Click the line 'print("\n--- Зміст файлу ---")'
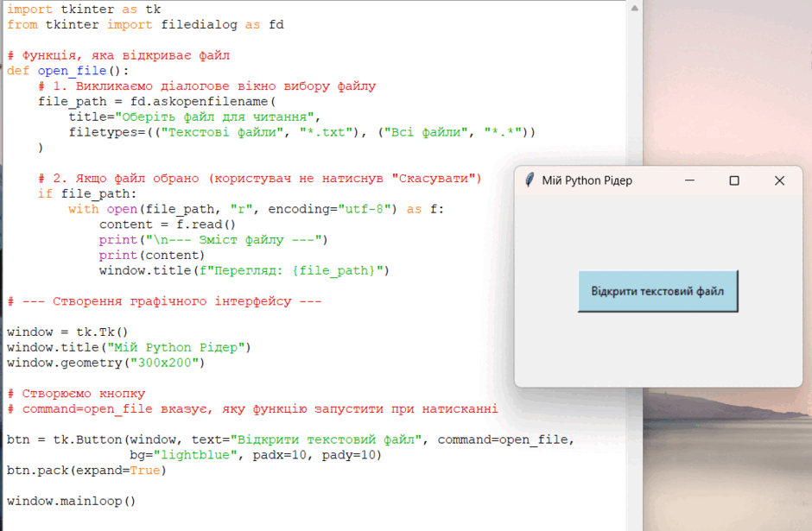This screenshot has height=531, width=812. click(x=213, y=240)
